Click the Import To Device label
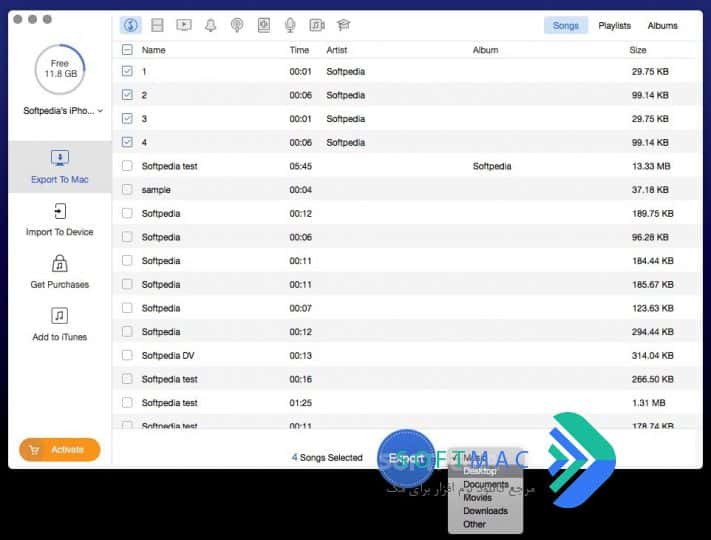 click(59, 232)
